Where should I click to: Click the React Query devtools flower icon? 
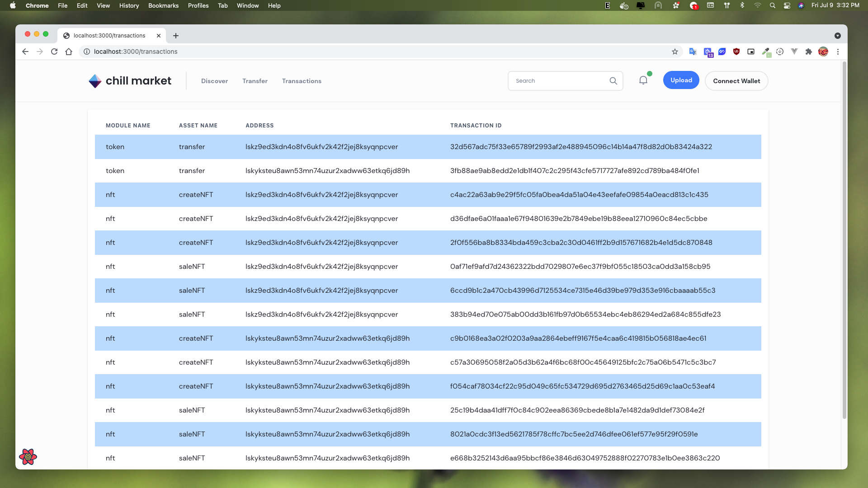(28, 457)
